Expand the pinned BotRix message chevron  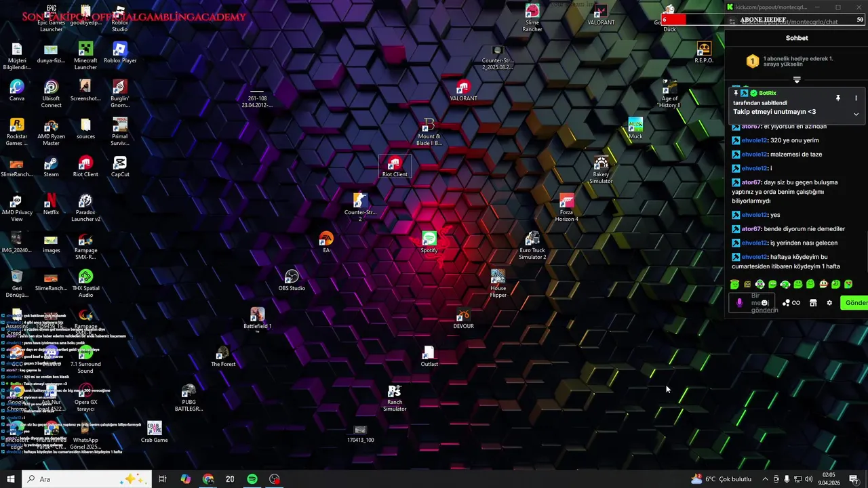(x=856, y=114)
